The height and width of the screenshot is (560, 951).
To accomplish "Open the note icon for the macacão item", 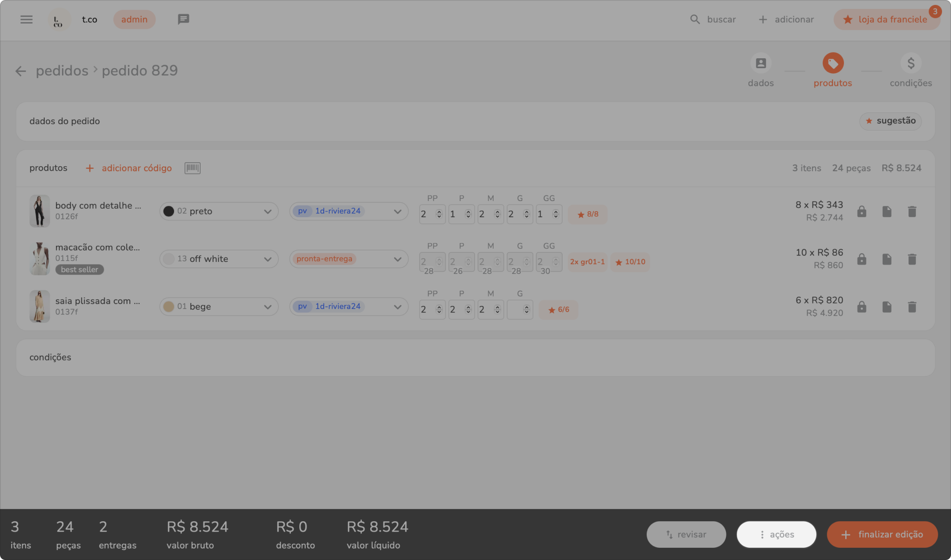I will (886, 259).
